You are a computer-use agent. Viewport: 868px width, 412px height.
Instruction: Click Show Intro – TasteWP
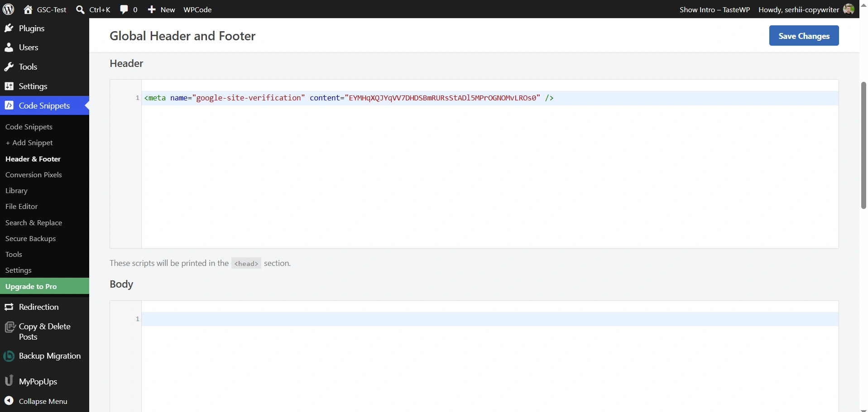pos(715,9)
